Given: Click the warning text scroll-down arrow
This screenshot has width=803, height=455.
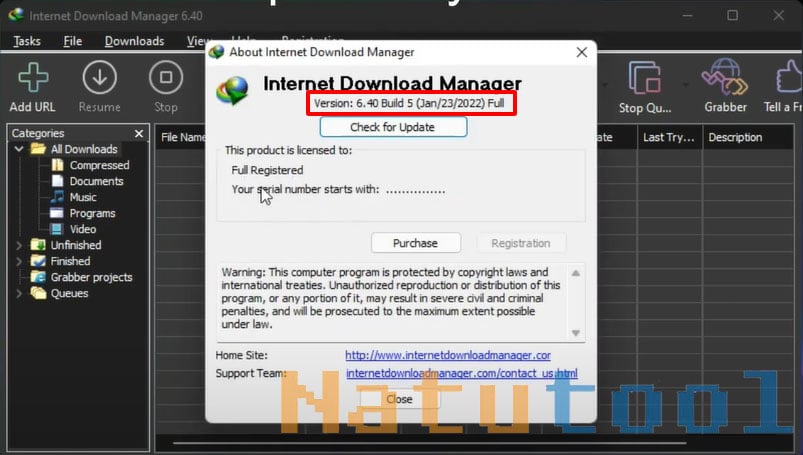Looking at the screenshot, I should (576, 333).
